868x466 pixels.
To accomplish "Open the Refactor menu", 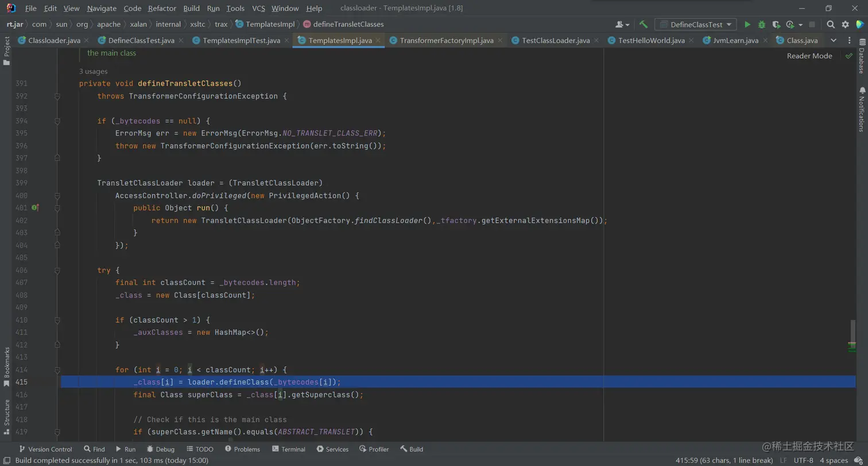I will pos(162,8).
